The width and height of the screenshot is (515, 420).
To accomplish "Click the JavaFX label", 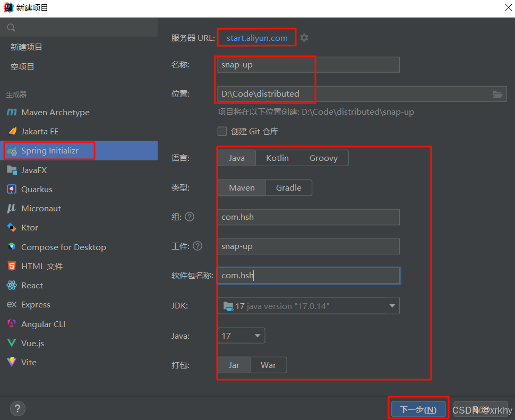I will 34,170.
